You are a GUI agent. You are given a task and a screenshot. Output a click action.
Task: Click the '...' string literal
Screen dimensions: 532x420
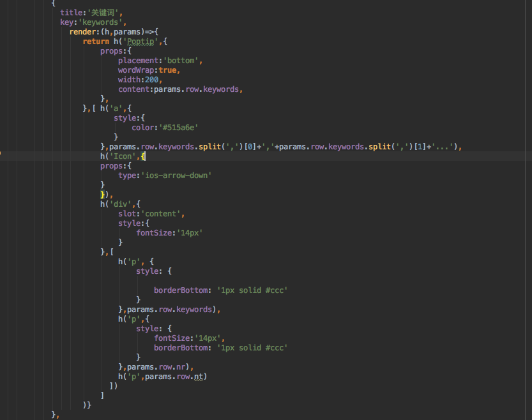(x=443, y=147)
